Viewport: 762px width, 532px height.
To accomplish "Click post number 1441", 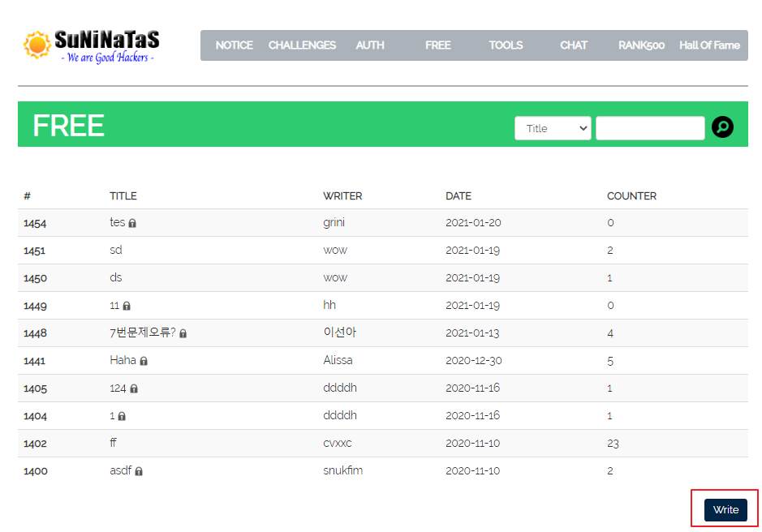I will (35, 361).
